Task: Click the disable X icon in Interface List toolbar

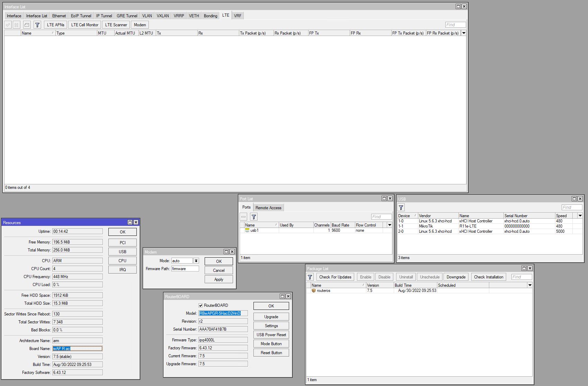Action: 16,25
